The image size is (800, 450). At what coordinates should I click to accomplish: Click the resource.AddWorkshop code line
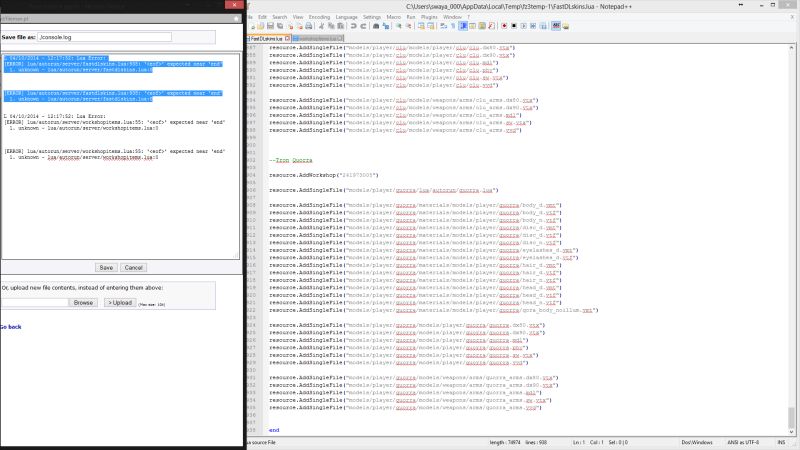[324, 175]
